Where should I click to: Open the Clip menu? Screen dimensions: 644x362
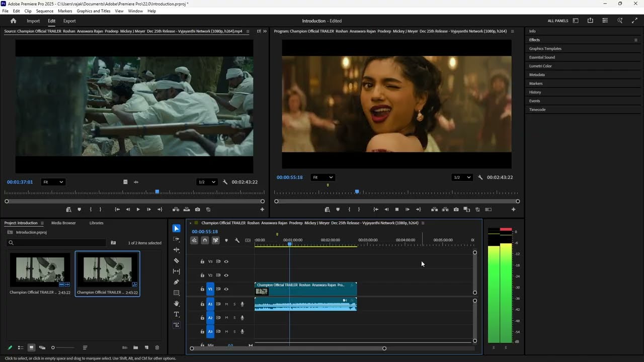click(x=28, y=11)
